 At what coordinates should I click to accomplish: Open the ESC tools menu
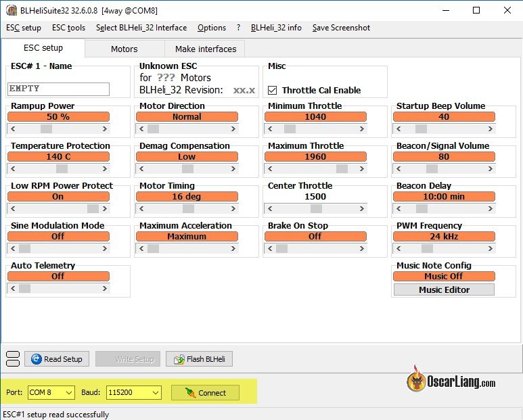pos(68,28)
